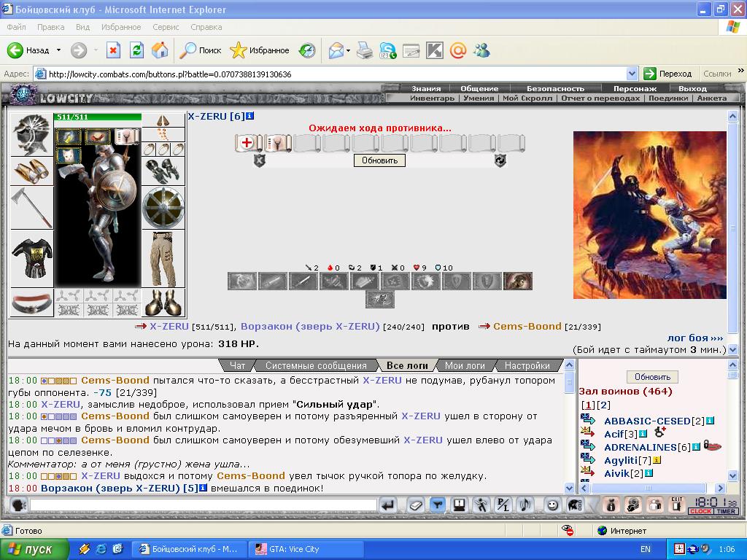The image size is (747, 560).
Task: Open the Инвентарь game menu item
Action: click(432, 98)
